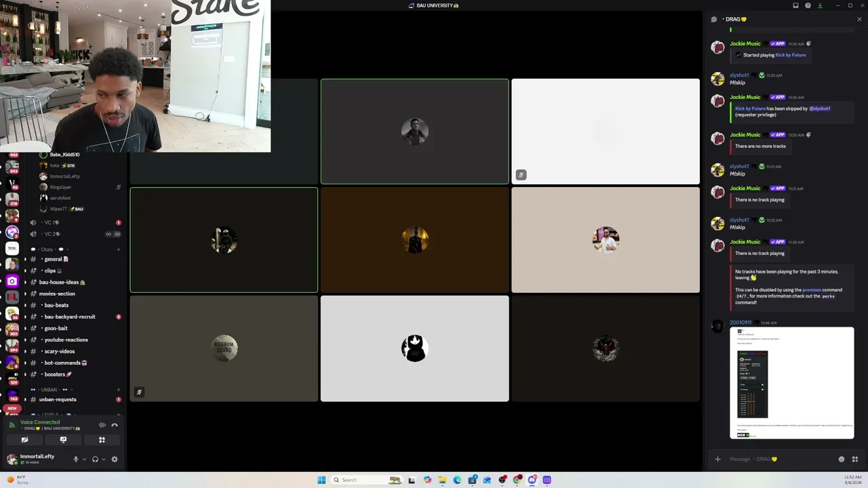Click the Jockie Music username at 11:30 AM first message
868x488 pixels.
coord(745,43)
